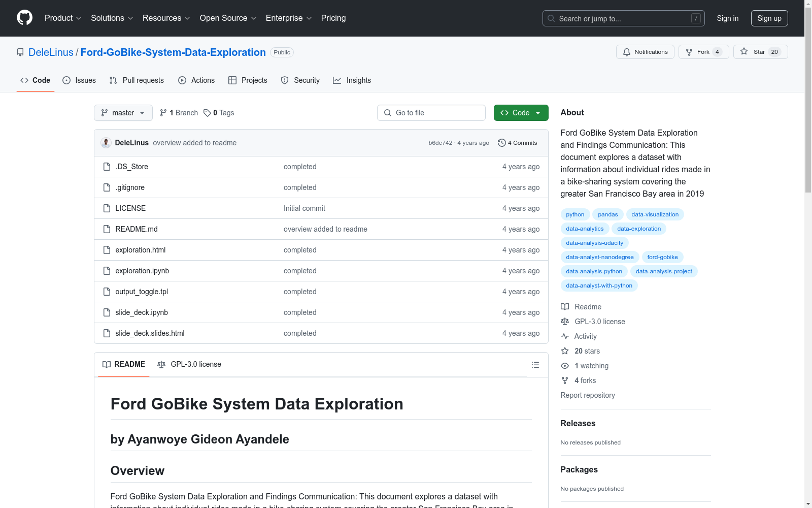Click the Sign in link
Viewport: 812px width, 508px height.
(x=728, y=18)
